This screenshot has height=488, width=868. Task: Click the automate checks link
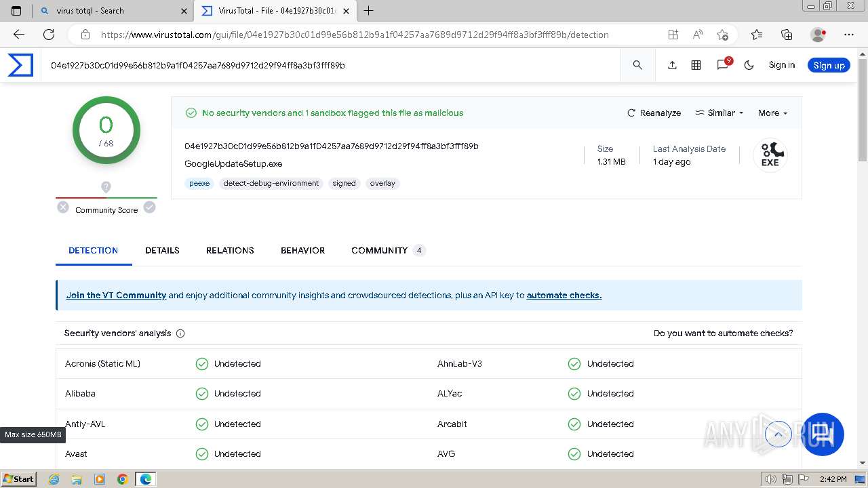(x=564, y=296)
